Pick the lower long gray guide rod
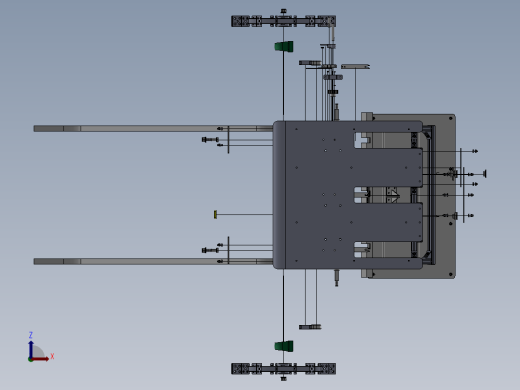The height and width of the screenshot is (390, 520). [153, 261]
